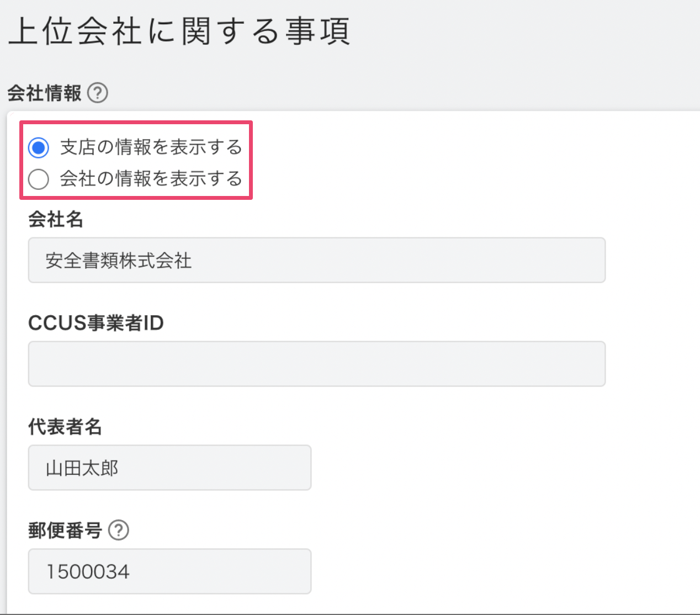Click the 会社情報 section label
Viewport: 700px width, 615px height.
[45, 93]
